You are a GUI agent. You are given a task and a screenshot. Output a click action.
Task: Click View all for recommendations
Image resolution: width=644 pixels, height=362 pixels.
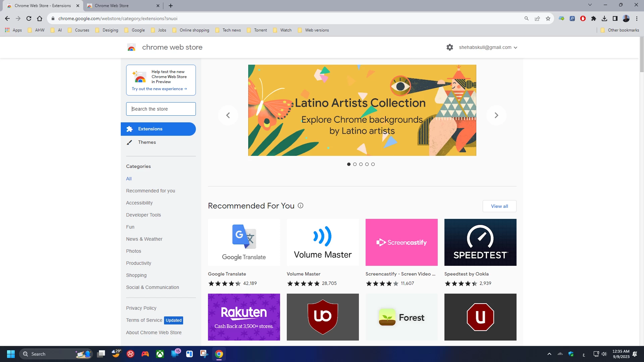(x=499, y=206)
